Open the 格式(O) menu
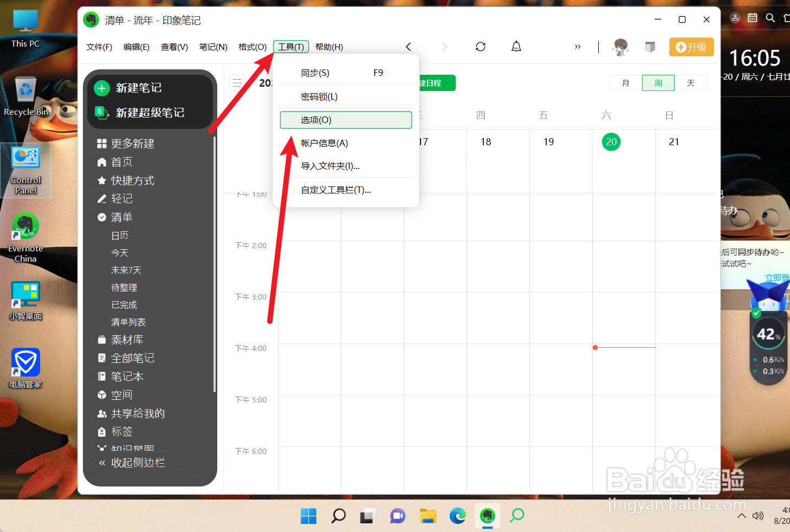 point(253,47)
